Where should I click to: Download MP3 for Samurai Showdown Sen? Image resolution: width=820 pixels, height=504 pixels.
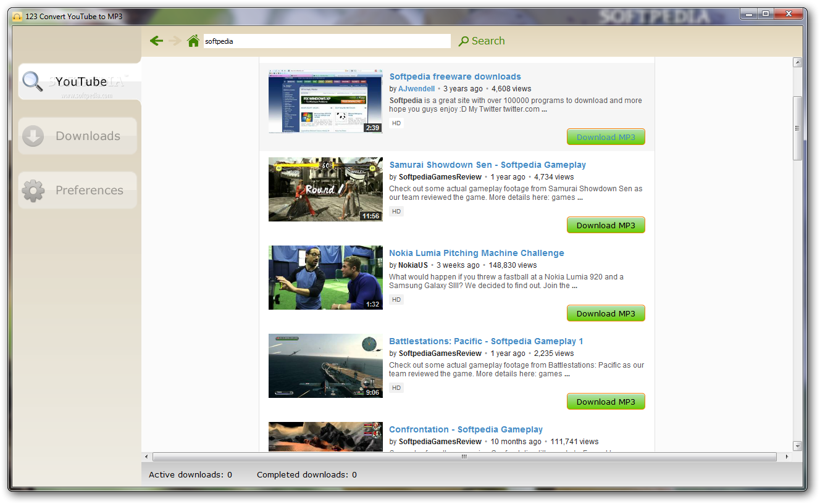[x=606, y=225]
